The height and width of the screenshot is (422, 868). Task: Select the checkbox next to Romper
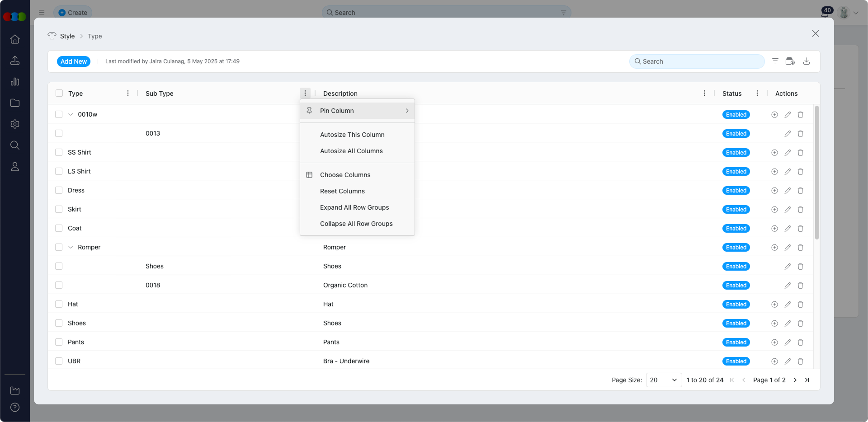[x=59, y=247]
